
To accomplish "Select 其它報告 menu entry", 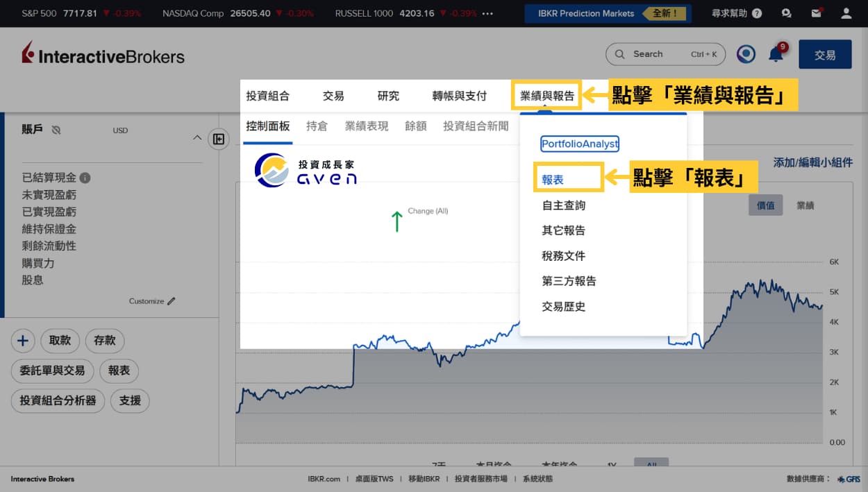I will tap(564, 230).
